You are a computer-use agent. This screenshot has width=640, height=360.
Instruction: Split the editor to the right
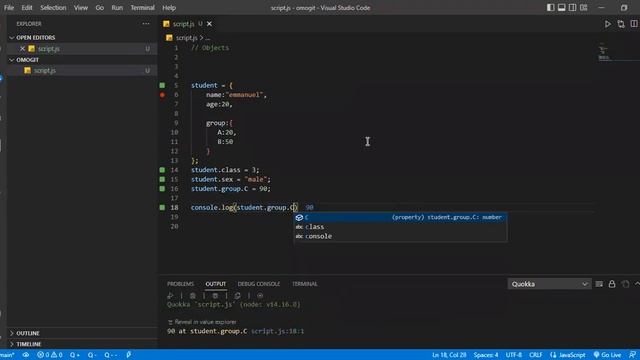tap(634, 24)
